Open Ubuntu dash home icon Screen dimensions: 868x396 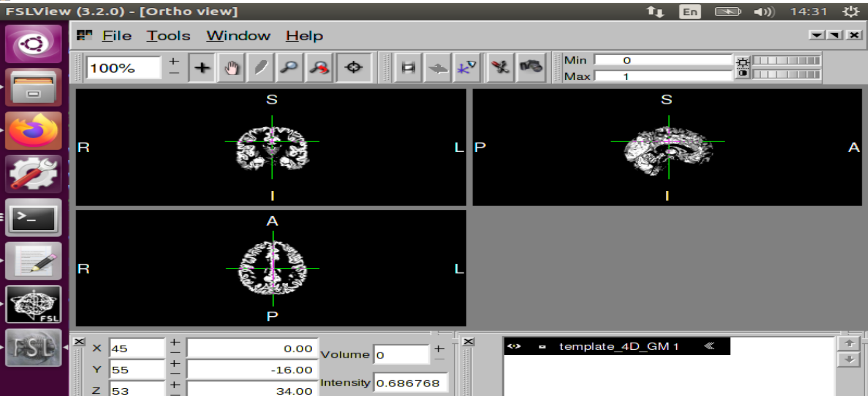pos(34,43)
